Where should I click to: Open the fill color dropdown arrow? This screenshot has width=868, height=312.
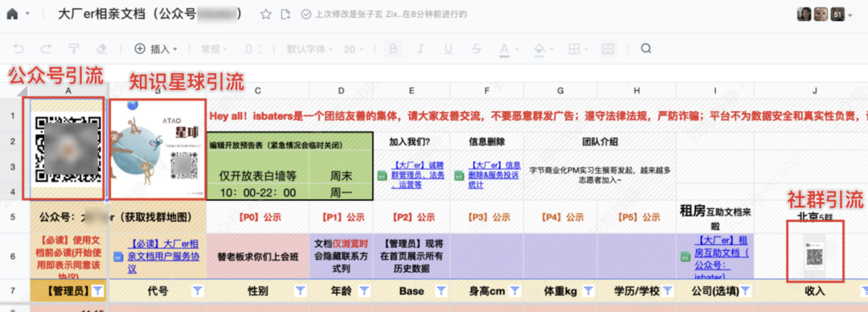(x=551, y=49)
